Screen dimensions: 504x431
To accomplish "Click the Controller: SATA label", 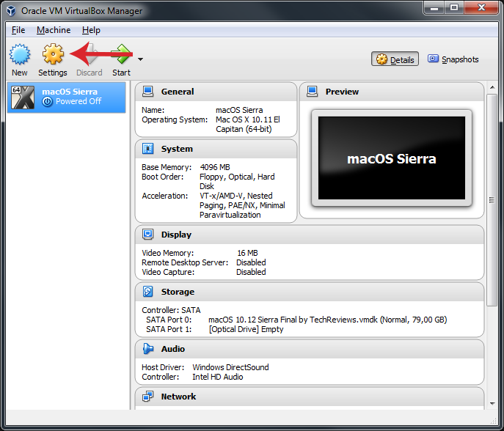I will [171, 310].
